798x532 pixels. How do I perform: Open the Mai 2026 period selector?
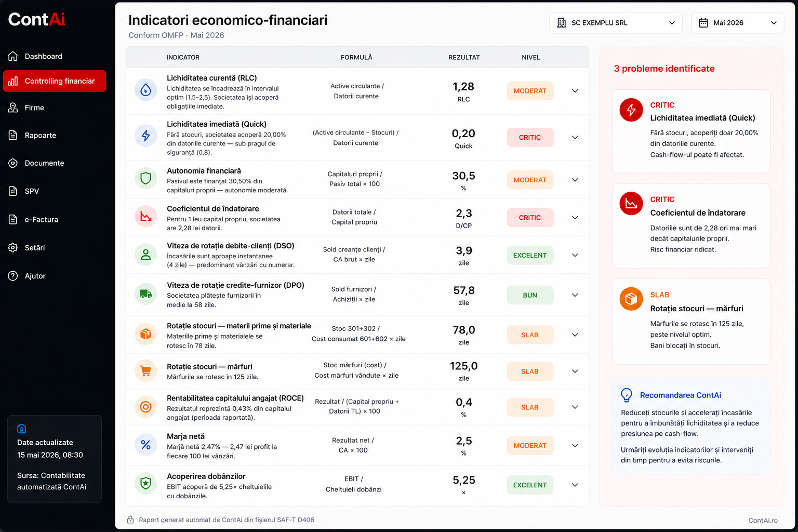738,23
